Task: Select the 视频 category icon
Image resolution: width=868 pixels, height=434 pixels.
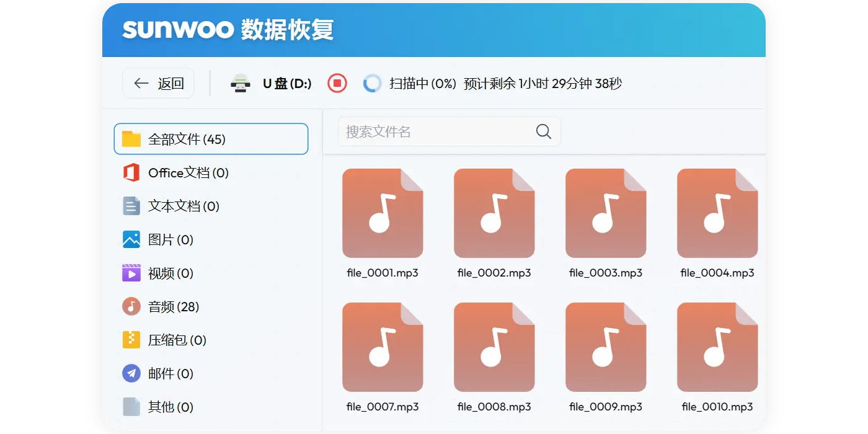Action: point(131,273)
